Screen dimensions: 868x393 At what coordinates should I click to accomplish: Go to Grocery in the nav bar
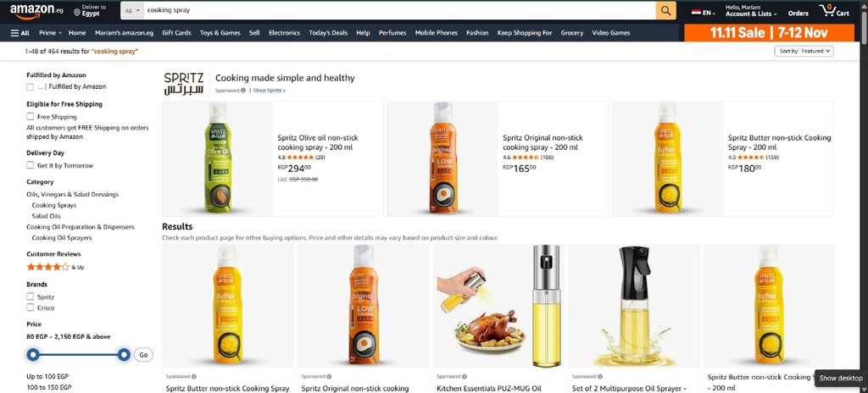click(x=572, y=33)
